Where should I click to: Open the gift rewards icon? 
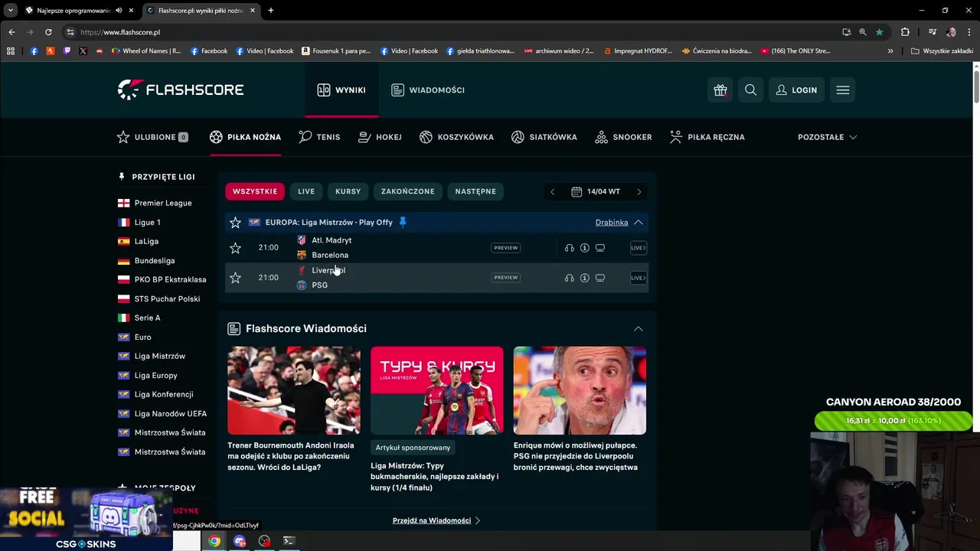(x=720, y=90)
